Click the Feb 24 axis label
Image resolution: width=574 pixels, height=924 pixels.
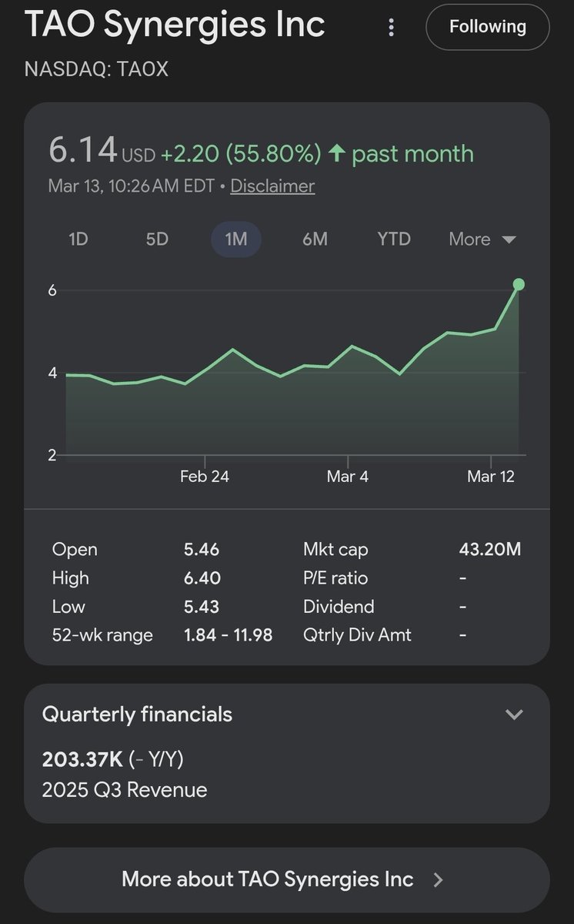pyautogui.click(x=205, y=477)
